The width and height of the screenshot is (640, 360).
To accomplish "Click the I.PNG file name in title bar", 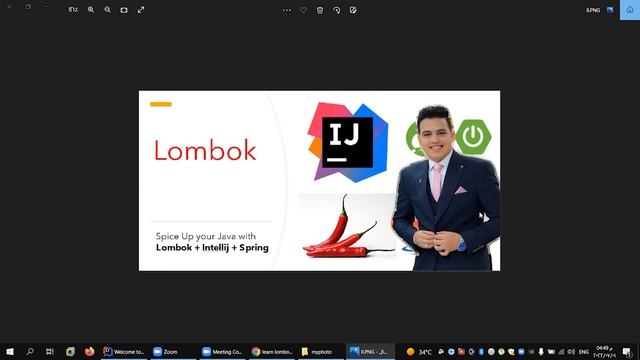I will coord(593,10).
